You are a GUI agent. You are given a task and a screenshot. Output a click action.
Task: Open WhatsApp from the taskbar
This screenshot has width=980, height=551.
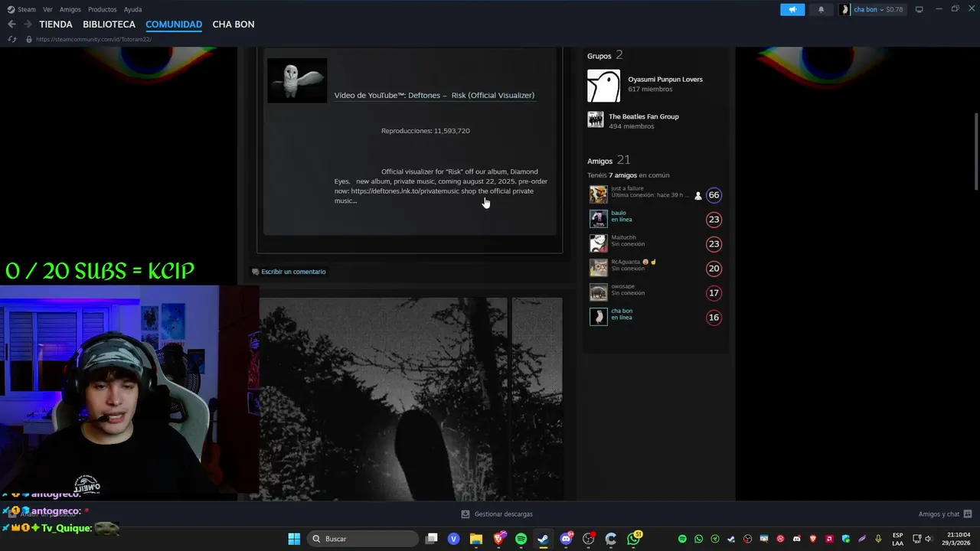click(634, 539)
